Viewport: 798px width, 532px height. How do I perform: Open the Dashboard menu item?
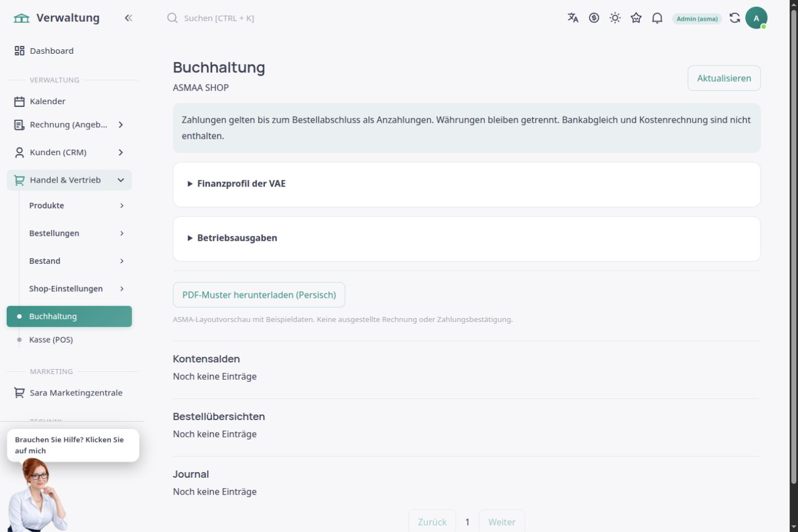coord(69,51)
